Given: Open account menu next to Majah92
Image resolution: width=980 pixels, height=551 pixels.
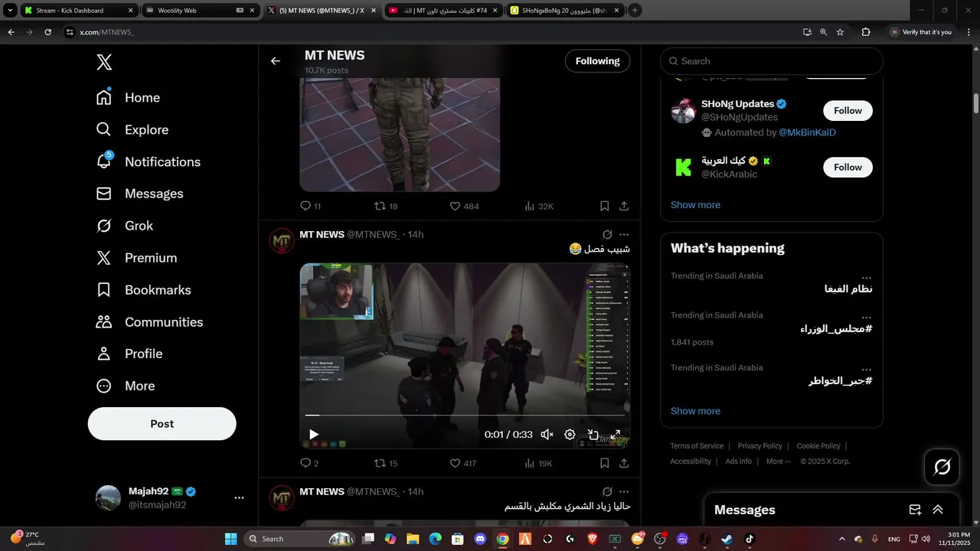Looking at the screenshot, I should (x=239, y=497).
